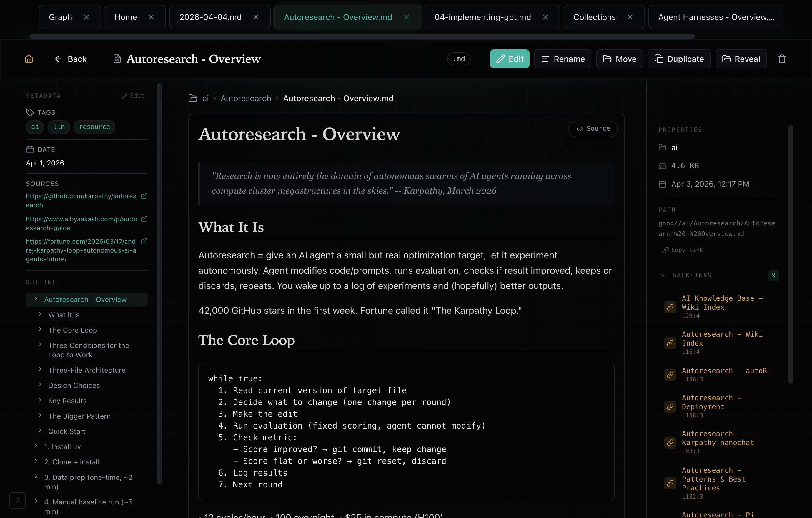
Task: Close the 04-implementing-gpt.md tab
Action: click(x=545, y=17)
